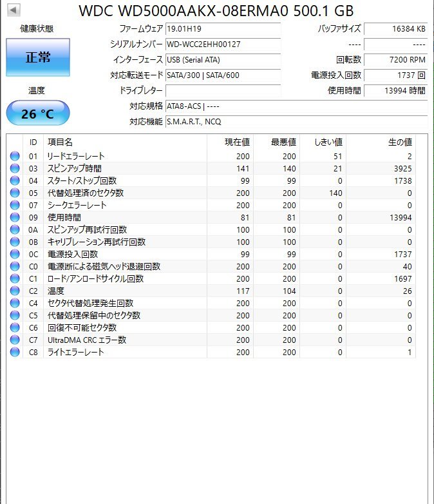This screenshot has width=434, height=504.
Task: Click raw value 3925 in spin-up row
Action: click(403, 168)
